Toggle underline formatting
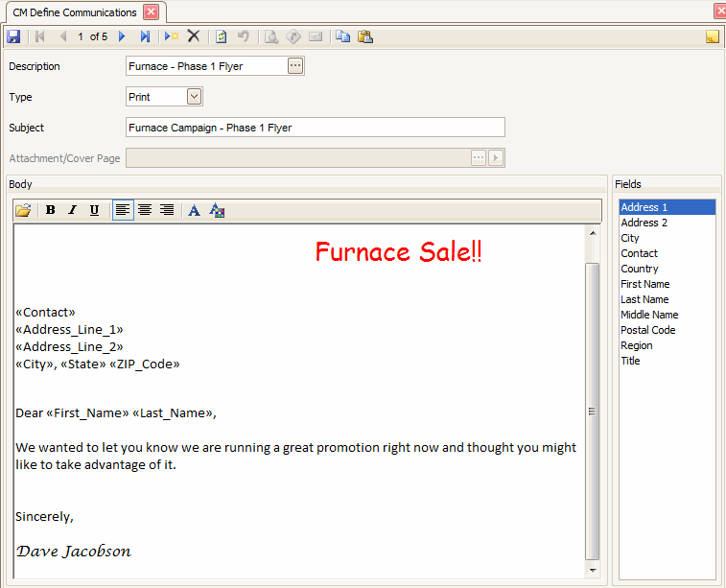This screenshot has width=726, height=588. (x=94, y=210)
